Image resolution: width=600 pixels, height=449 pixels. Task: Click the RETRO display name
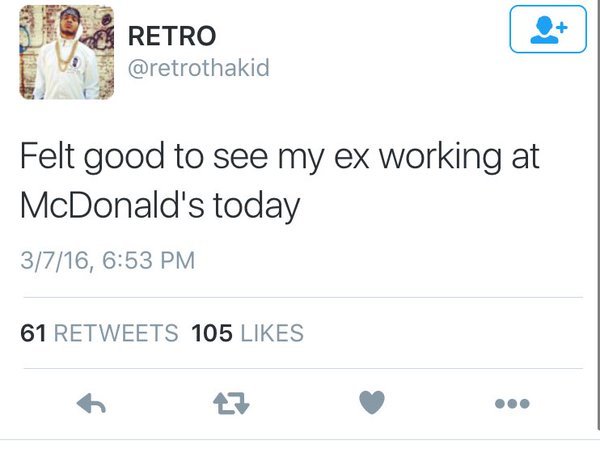171,36
